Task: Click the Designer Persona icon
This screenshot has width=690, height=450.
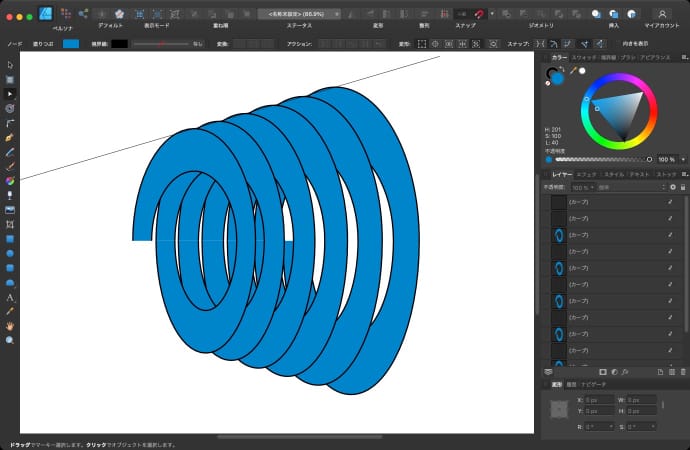Action: click(45, 13)
